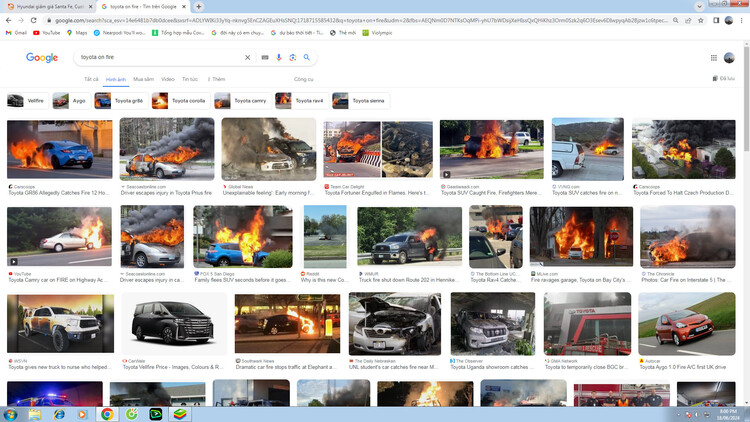This screenshot has width=750, height=422.
Task: Search by image with Google Lens icon
Action: 293,57
